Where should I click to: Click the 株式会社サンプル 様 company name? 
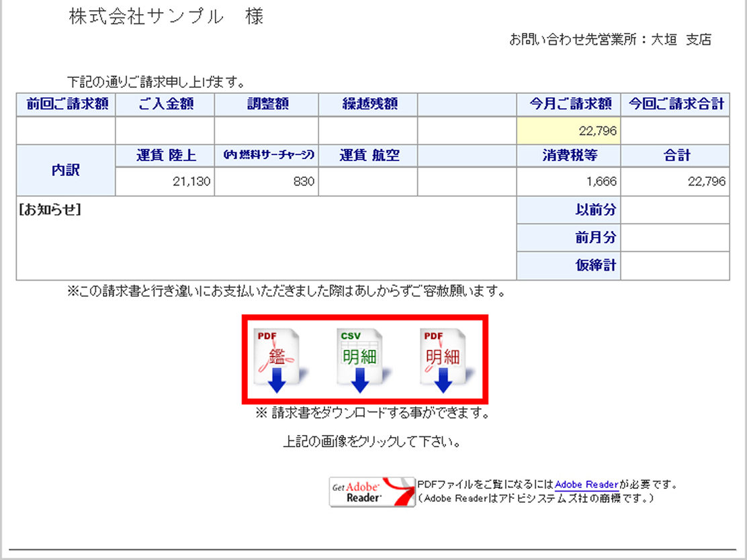(166, 17)
